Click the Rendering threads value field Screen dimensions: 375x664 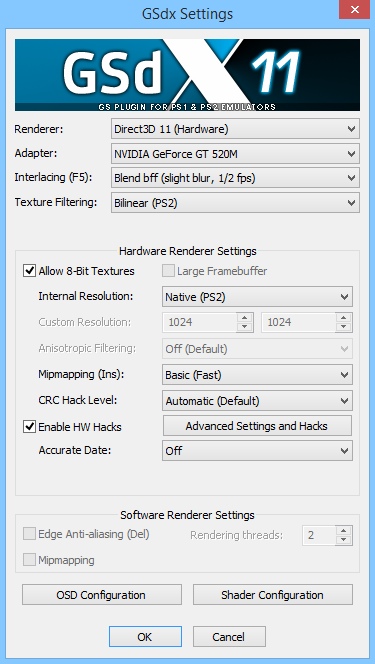[x=319, y=535]
